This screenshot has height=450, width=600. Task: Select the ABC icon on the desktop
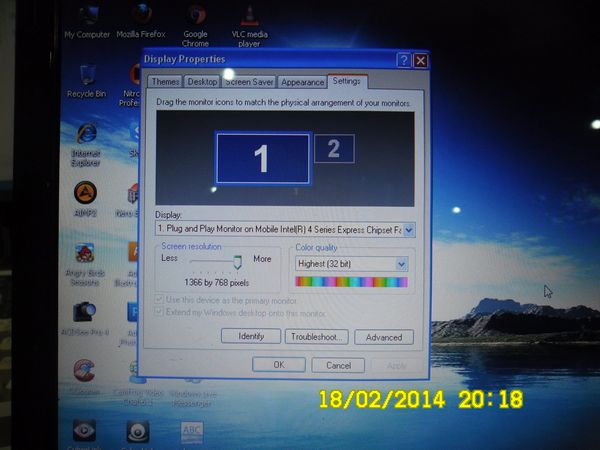pos(192,432)
